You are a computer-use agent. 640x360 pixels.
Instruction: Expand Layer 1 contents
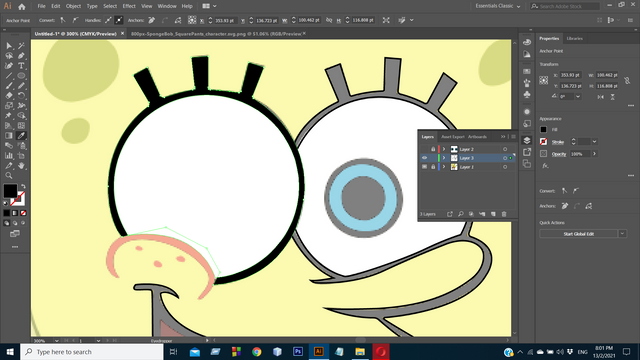tap(444, 167)
